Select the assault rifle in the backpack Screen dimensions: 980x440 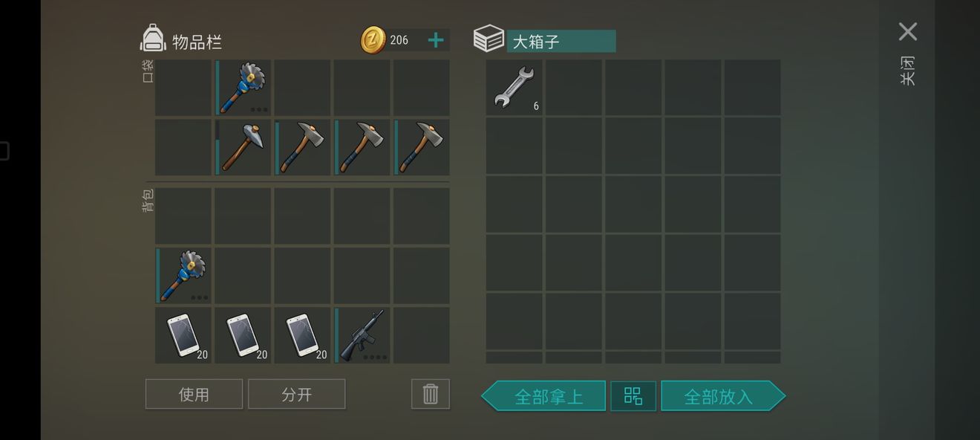[x=362, y=335]
